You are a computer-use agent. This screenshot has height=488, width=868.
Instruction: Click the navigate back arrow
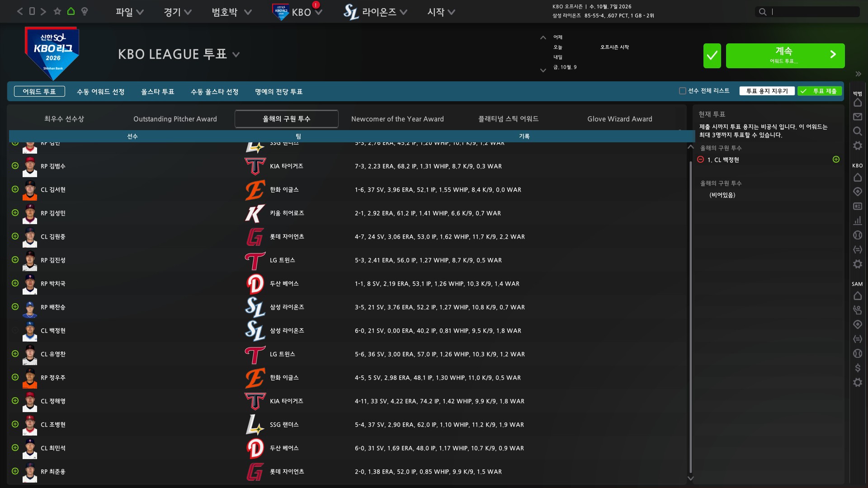tap(20, 11)
